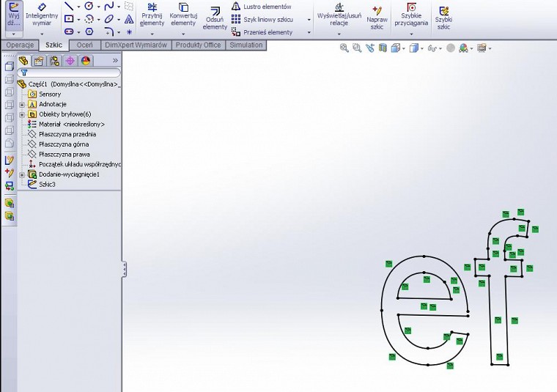The height and width of the screenshot is (392, 557).
Task: Open Przenieś elementy dropdown arrow
Action: [309, 32]
